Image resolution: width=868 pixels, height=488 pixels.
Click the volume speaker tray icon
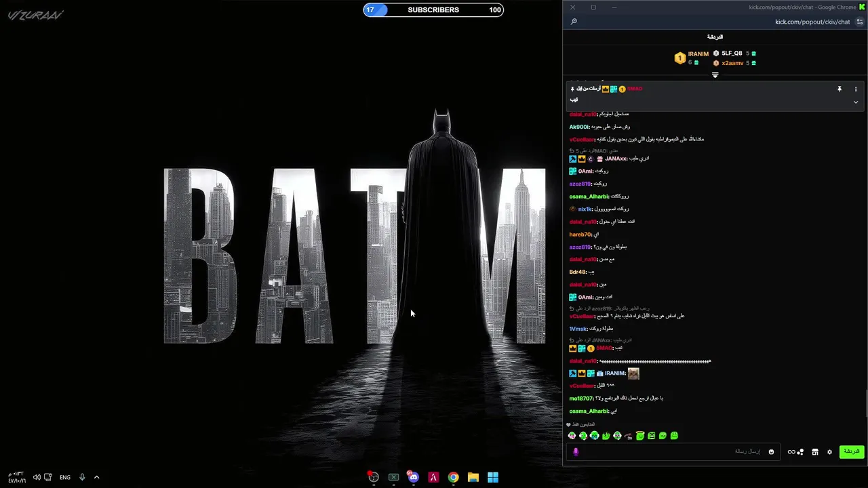click(37, 477)
